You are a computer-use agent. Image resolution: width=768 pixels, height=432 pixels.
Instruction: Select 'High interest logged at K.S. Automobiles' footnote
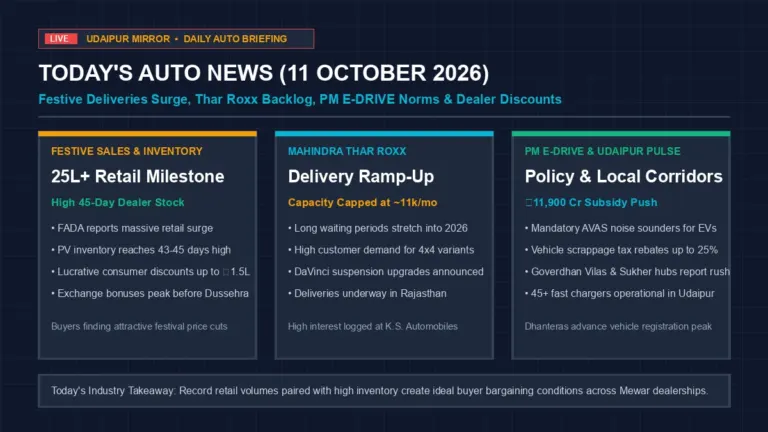[373, 326]
